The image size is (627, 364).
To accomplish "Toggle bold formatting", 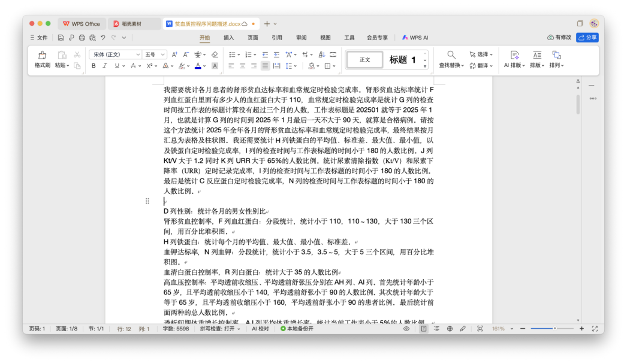I will [x=94, y=66].
